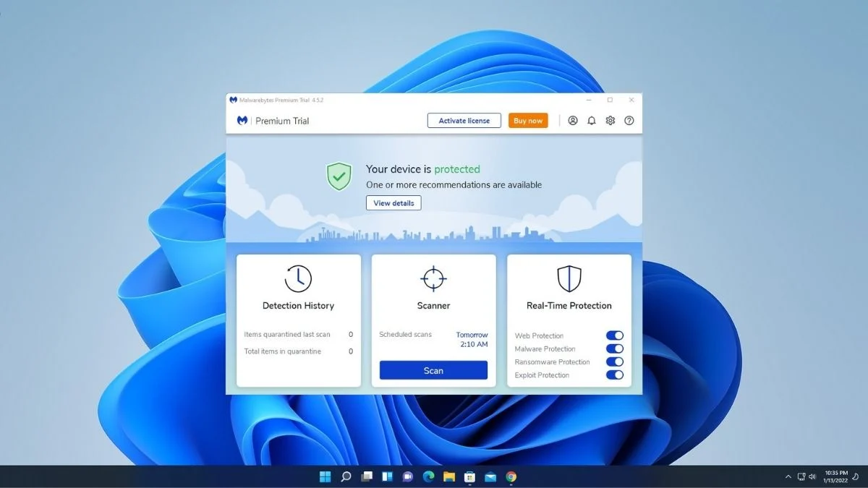Viewport: 868px width, 488px height.
Task: Toggle Malware Protection off
Action: (615, 348)
